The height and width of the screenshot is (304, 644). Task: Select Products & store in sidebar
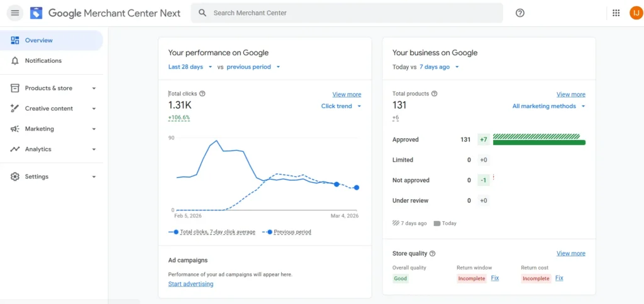52,88
